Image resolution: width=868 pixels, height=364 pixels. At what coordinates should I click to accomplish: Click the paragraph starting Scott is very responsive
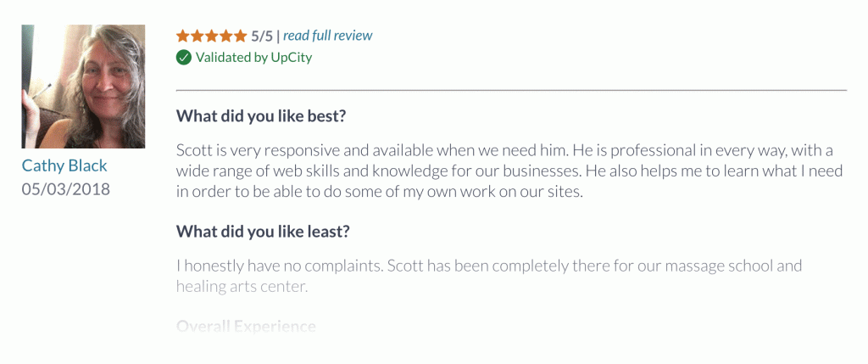tap(509, 171)
